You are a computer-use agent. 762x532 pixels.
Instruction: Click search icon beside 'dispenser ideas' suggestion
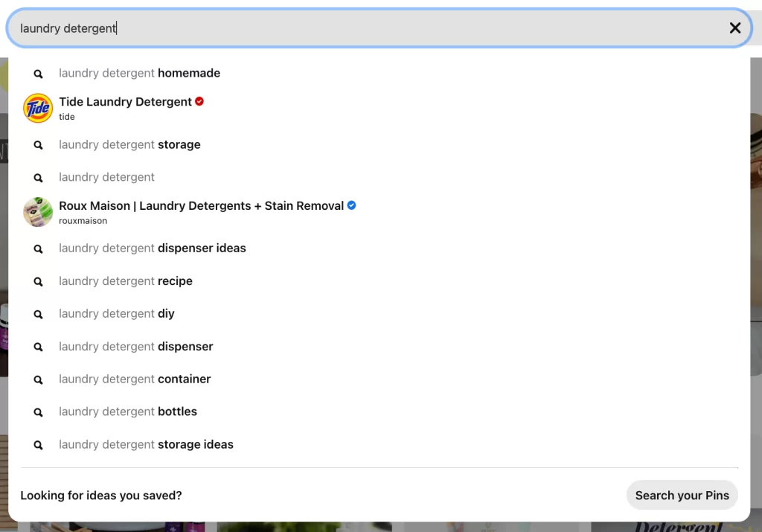[38, 249]
